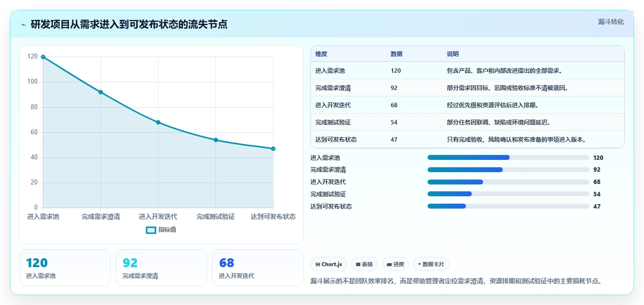The image size is (644, 305).
Task: Click the chart data point at 进入需求池
Action: click(43, 57)
